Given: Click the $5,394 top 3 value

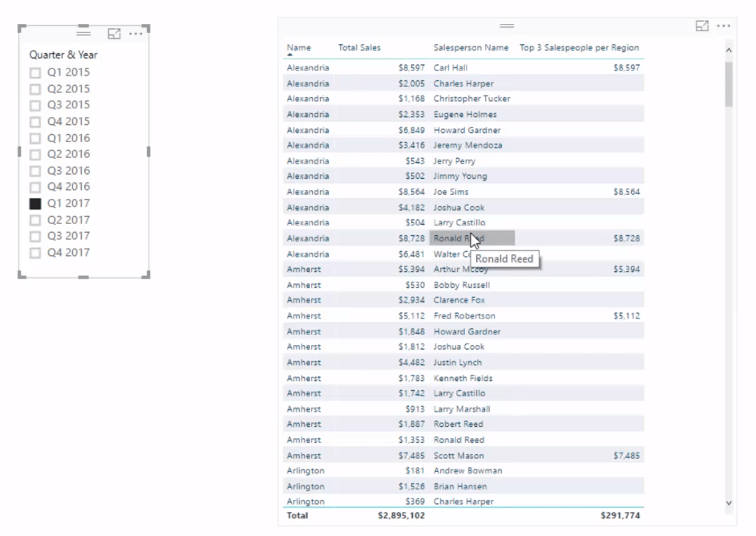Looking at the screenshot, I should (626, 270).
